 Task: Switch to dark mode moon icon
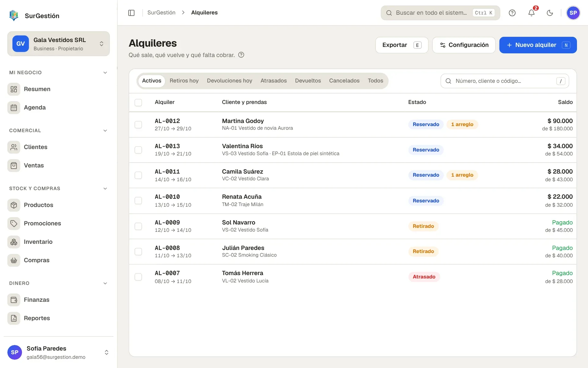[x=550, y=13]
